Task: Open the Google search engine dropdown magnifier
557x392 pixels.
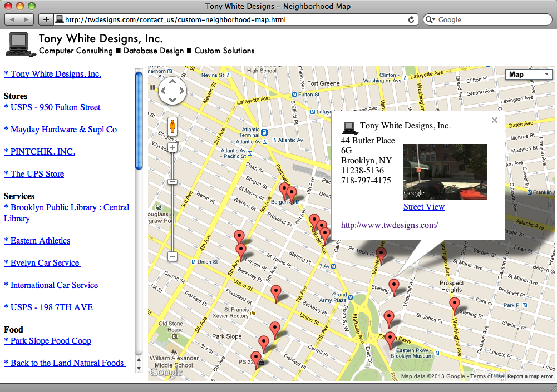Action: coord(430,19)
